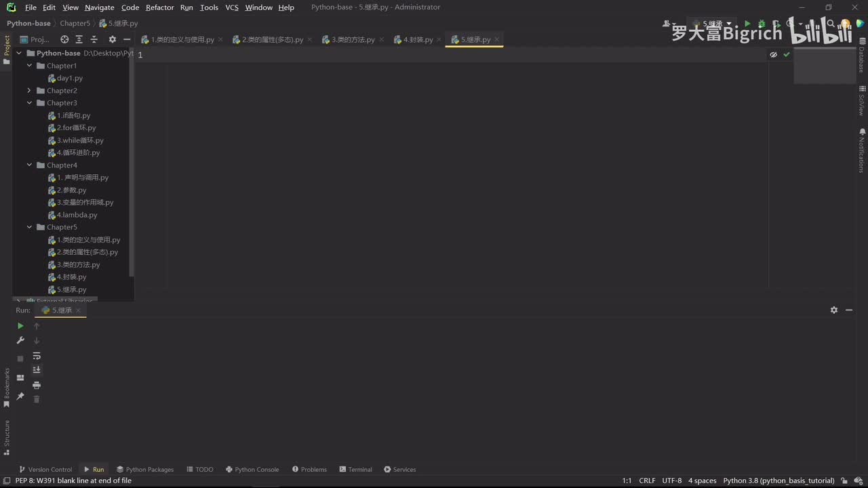Open the File menu
The image size is (868, 488).
[31, 7]
